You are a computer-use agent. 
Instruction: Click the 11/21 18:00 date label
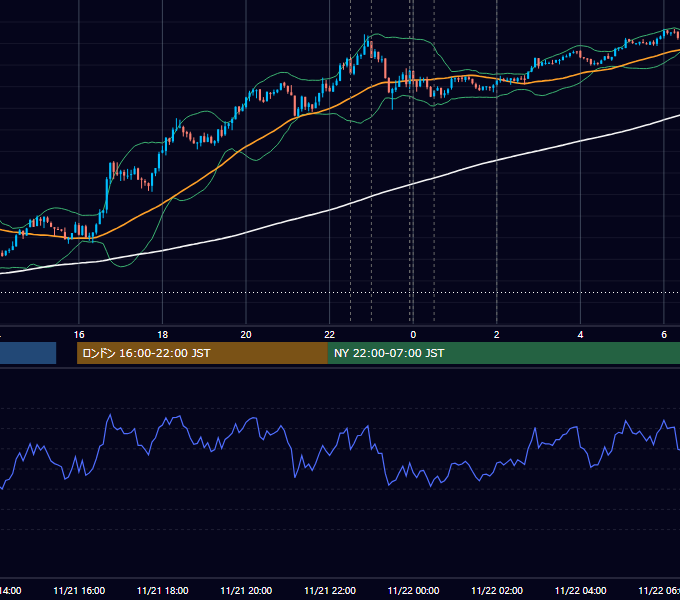(x=163, y=591)
